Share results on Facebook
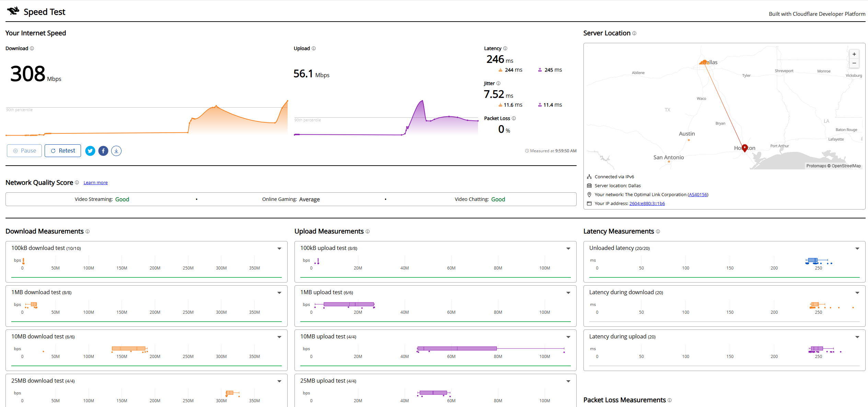 point(103,151)
